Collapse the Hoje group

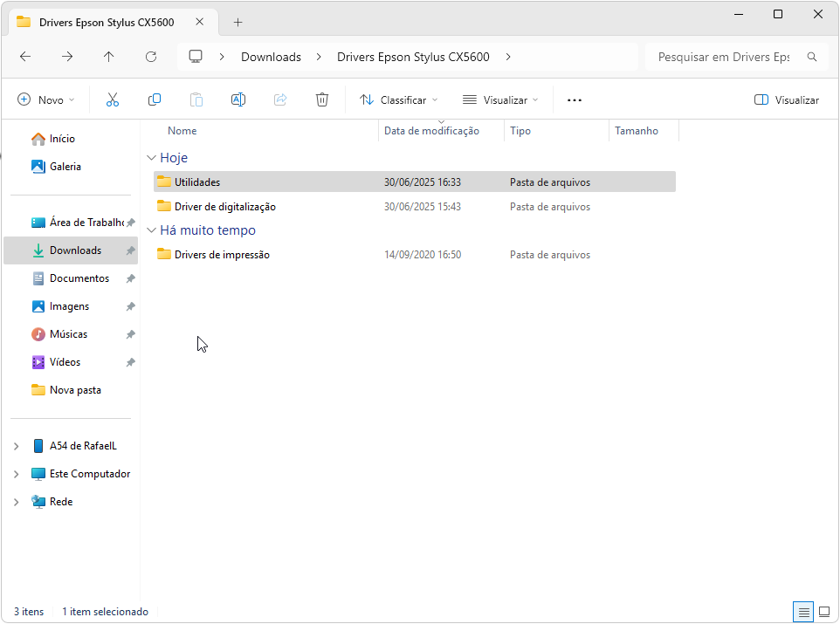[152, 158]
